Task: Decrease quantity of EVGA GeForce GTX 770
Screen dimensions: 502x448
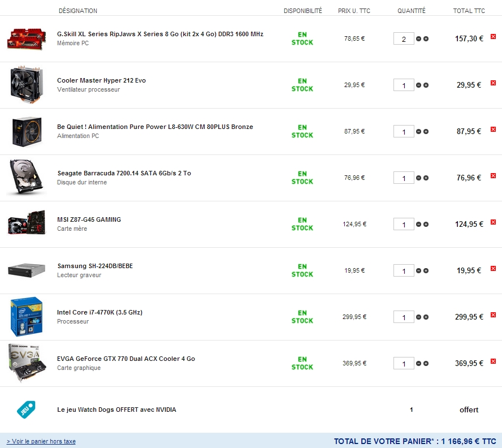Action: coord(419,364)
